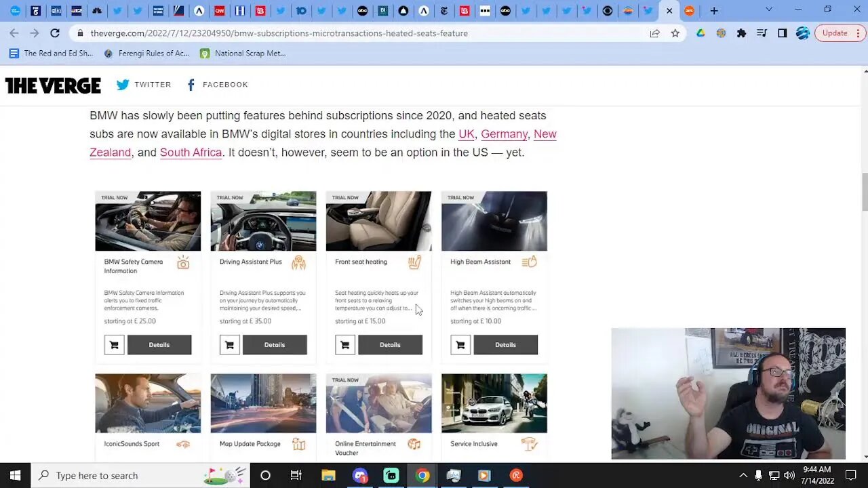Open File Explorer from the taskbar
This screenshot has width=868, height=488.
tap(328, 475)
